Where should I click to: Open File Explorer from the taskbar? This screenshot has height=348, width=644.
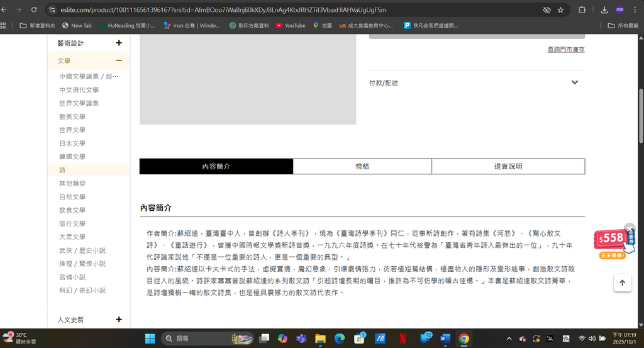319,339
